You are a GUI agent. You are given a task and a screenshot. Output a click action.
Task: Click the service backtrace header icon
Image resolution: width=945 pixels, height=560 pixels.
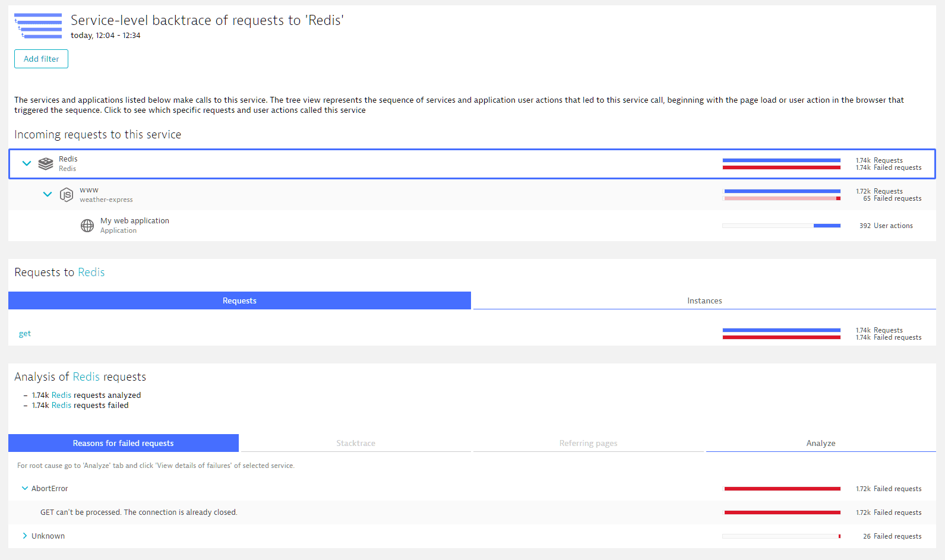pyautogui.click(x=38, y=26)
